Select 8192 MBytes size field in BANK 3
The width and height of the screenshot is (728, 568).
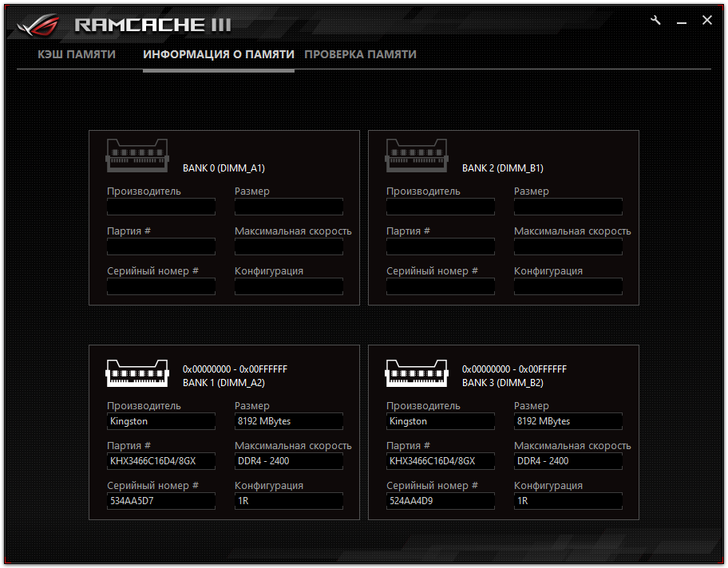568,421
